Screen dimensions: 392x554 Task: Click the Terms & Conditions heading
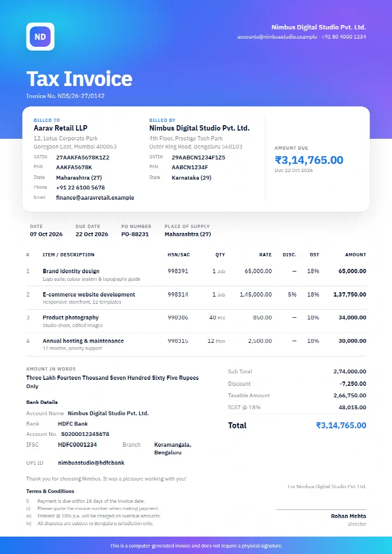[x=50, y=491]
